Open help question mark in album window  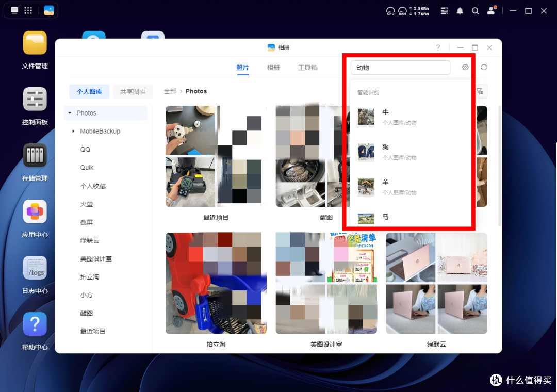(438, 47)
